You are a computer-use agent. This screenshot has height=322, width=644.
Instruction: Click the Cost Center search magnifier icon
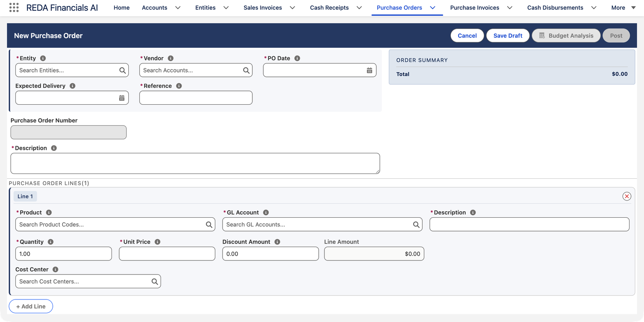[x=155, y=281]
